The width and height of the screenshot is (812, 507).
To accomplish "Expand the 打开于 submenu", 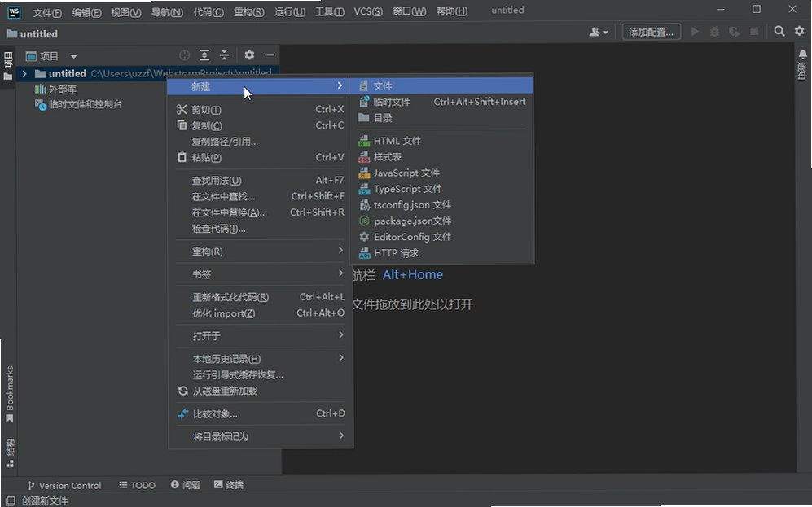I will point(260,336).
